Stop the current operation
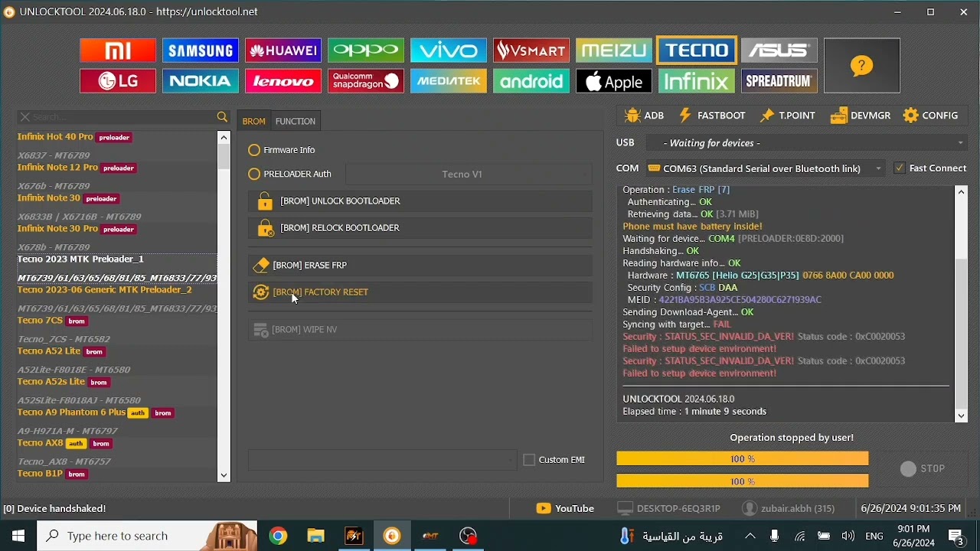Image resolution: width=980 pixels, height=551 pixels. pos(923,469)
